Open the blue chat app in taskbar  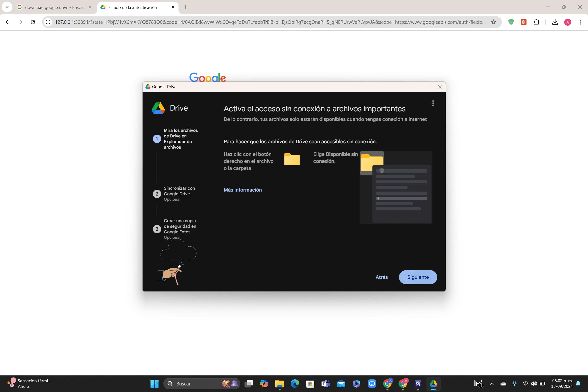coord(372,384)
